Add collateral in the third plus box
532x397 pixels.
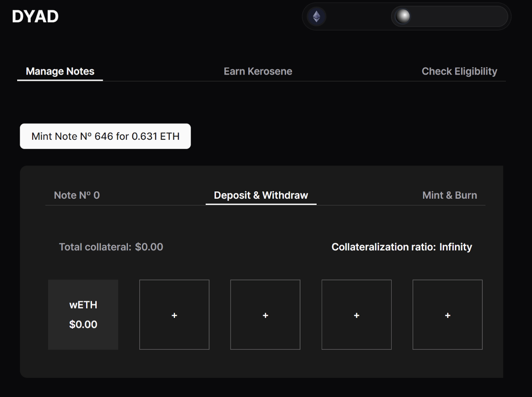pyautogui.click(x=356, y=315)
